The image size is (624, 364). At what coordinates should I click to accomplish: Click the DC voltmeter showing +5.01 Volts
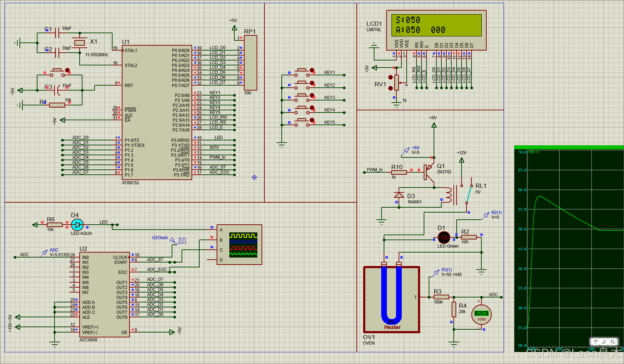(x=481, y=314)
